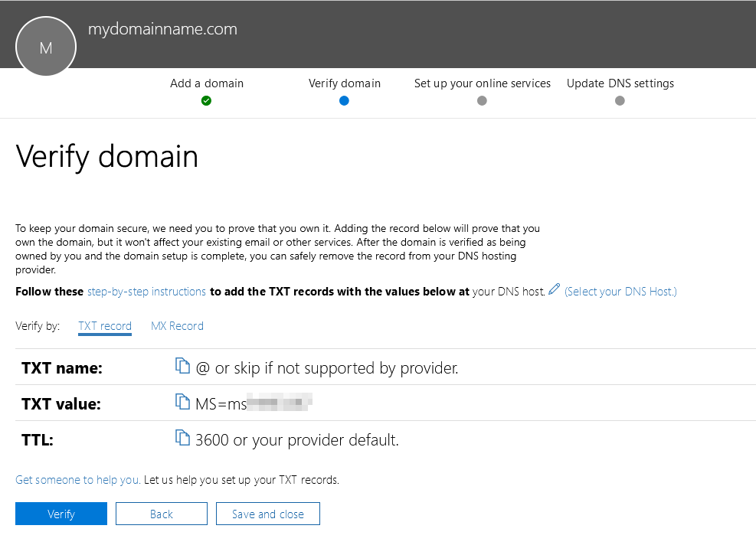The image size is (756, 545).
Task: Copy the TTL value using its copy icon
Action: [182, 439]
